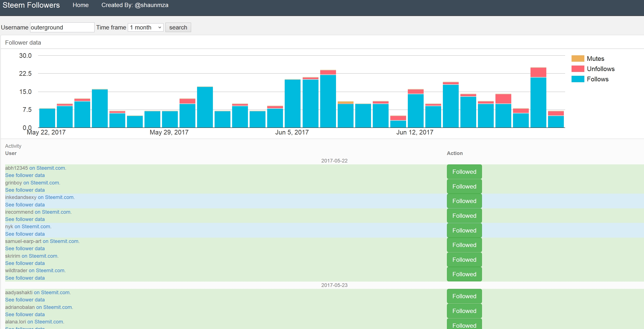Click the Action column header
Screen dimensions: 644x329
(x=455, y=153)
